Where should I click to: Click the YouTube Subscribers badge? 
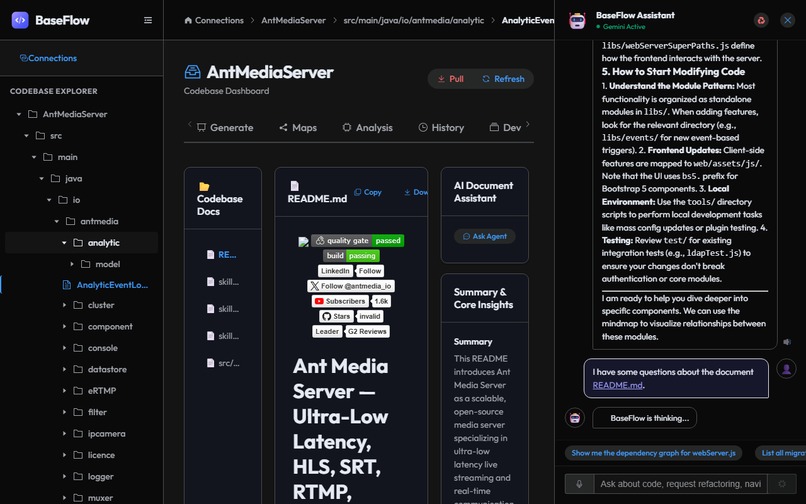click(351, 301)
